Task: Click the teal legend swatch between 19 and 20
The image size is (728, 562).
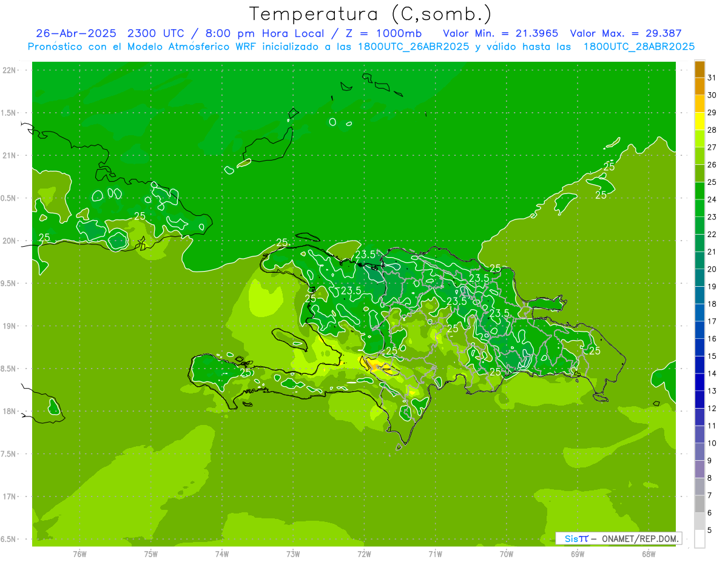Action: (699, 278)
